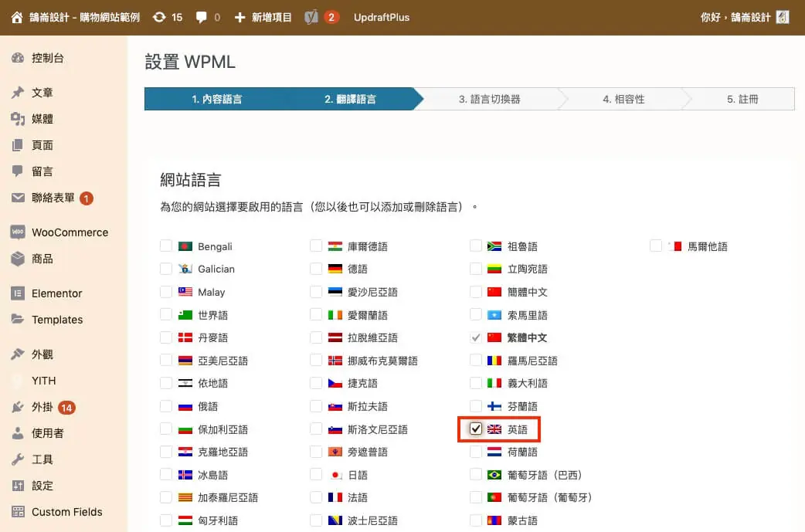
Task: Click the German flag next to 德語
Action: pos(335,269)
